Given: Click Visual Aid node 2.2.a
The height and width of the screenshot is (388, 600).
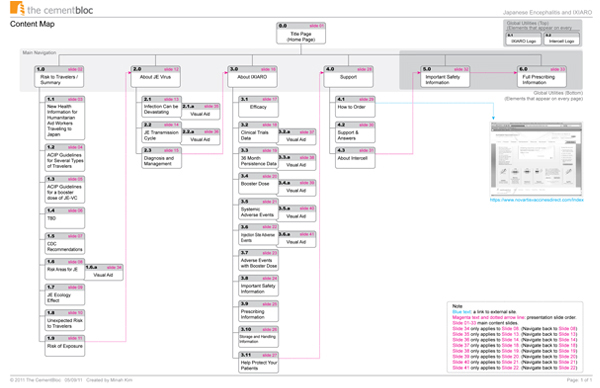Looking at the screenshot, I should pyautogui.click(x=201, y=137).
